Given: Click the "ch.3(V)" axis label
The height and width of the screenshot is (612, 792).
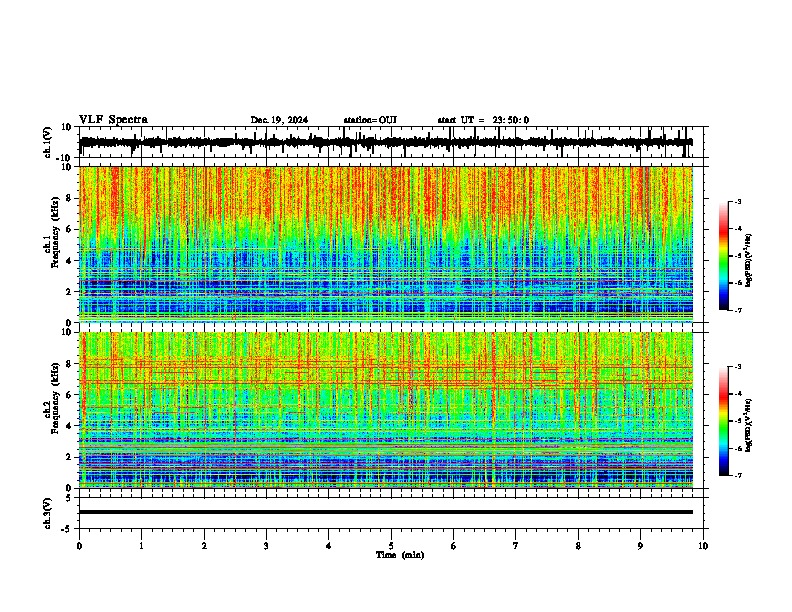Looking at the screenshot, I should [48, 513].
